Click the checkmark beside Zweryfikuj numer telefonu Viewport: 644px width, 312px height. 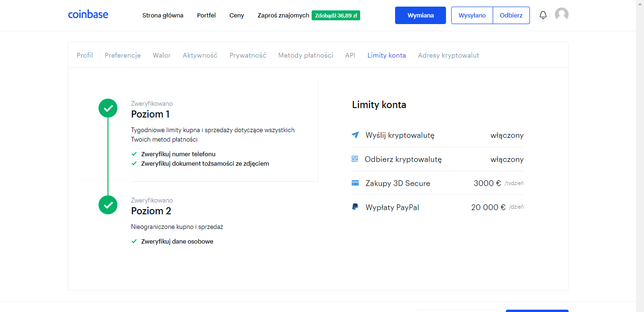[x=134, y=154]
